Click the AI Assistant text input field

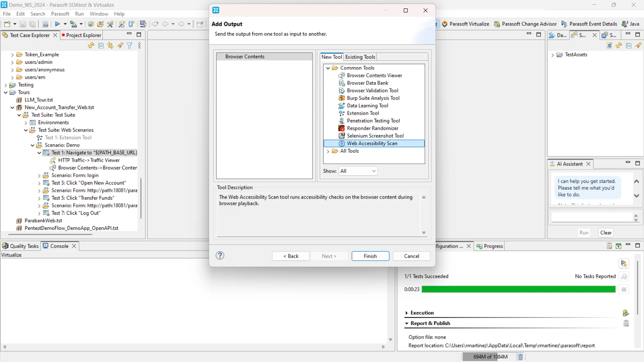(592, 217)
